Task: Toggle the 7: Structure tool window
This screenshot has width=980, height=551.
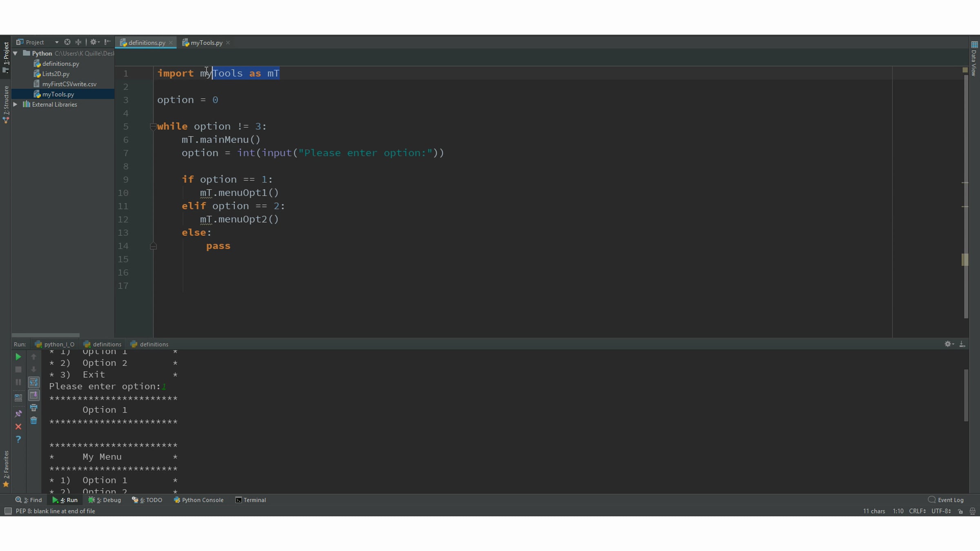Action: (6, 104)
